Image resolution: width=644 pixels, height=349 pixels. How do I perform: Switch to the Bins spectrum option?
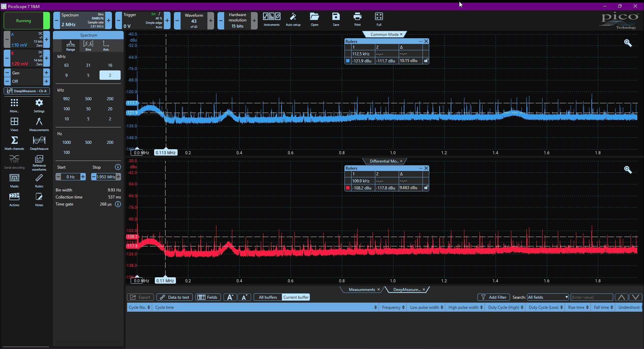click(x=88, y=45)
